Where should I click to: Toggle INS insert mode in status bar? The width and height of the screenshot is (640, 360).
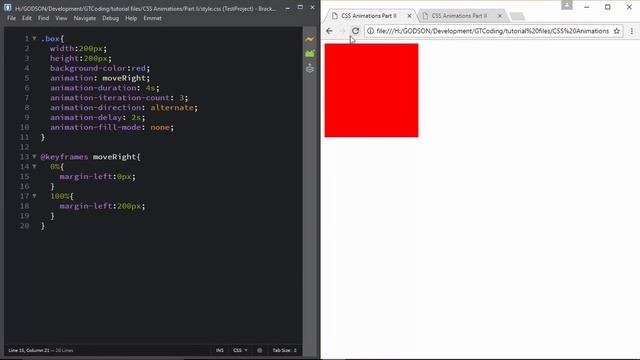point(220,350)
